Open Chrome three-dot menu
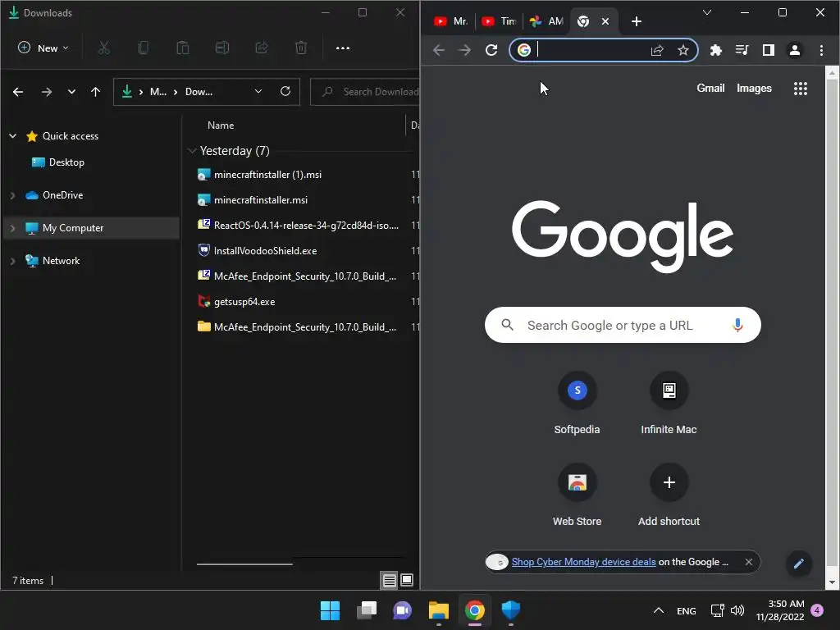 (x=821, y=50)
